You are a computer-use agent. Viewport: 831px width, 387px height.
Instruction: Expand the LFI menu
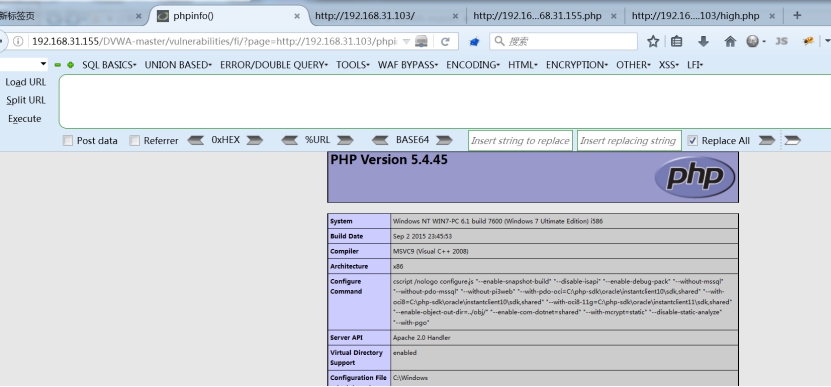tap(695, 65)
